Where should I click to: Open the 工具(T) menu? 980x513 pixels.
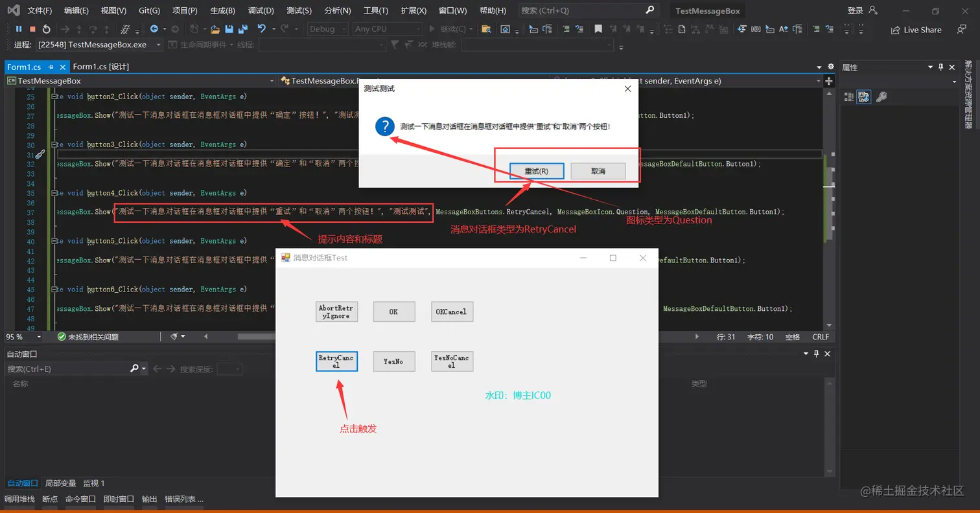click(375, 10)
